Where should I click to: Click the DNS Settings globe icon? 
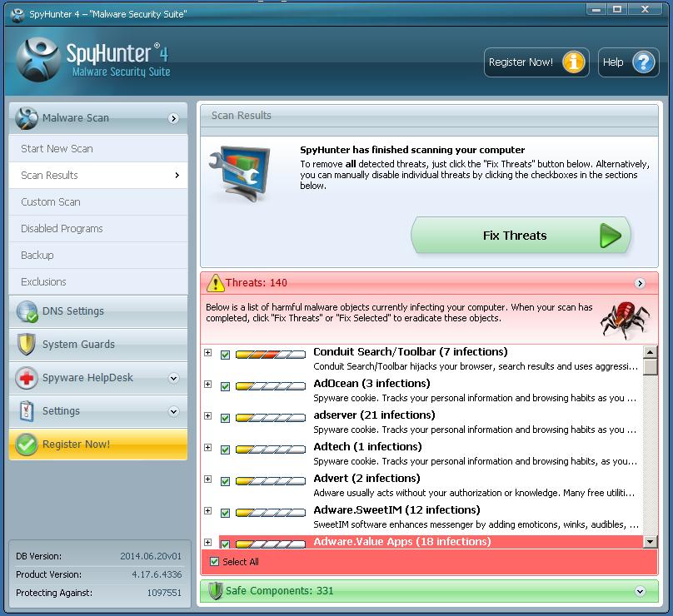pyautogui.click(x=27, y=311)
